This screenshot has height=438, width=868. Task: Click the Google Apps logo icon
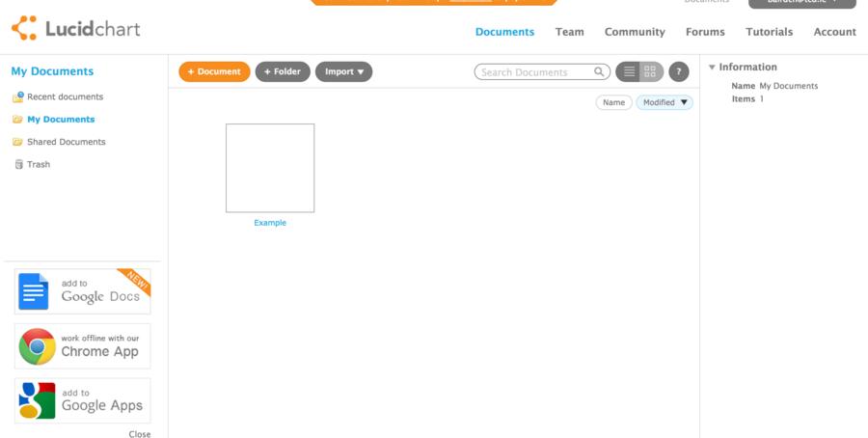pos(37,401)
